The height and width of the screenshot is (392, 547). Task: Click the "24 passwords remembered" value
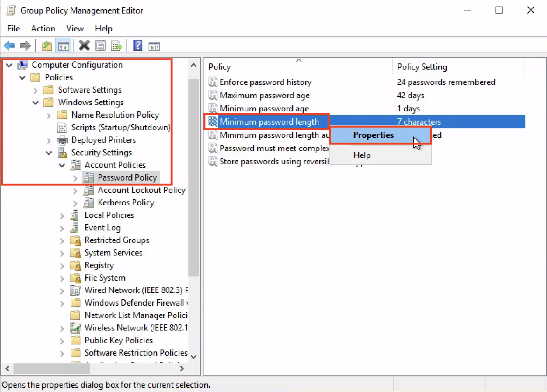[x=446, y=82]
